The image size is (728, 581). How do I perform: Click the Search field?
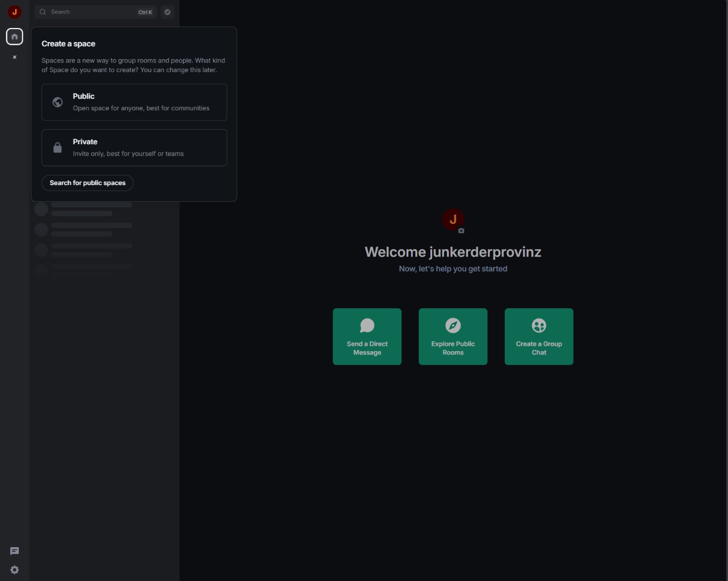point(96,12)
